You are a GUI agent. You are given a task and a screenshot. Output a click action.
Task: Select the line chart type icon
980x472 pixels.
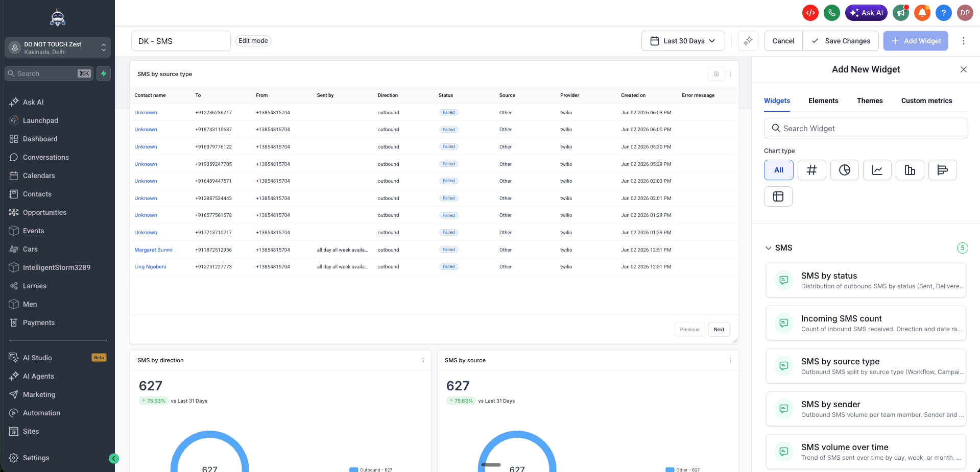click(x=877, y=170)
